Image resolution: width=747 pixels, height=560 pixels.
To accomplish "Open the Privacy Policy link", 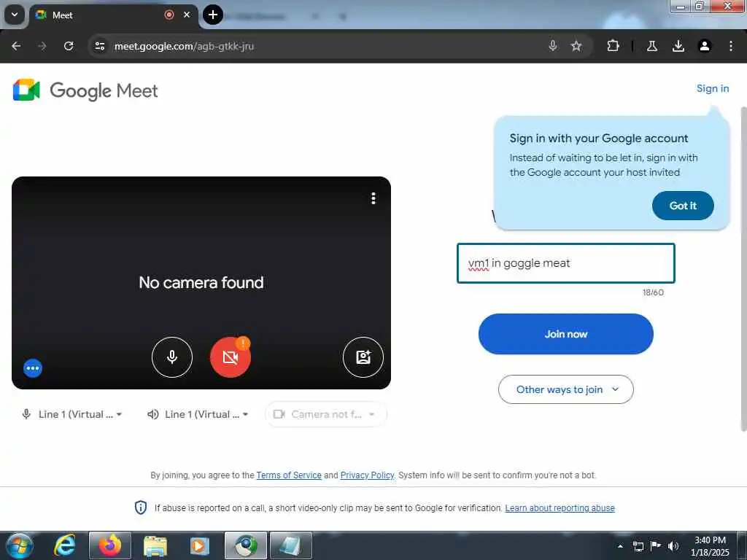I will point(368,475).
